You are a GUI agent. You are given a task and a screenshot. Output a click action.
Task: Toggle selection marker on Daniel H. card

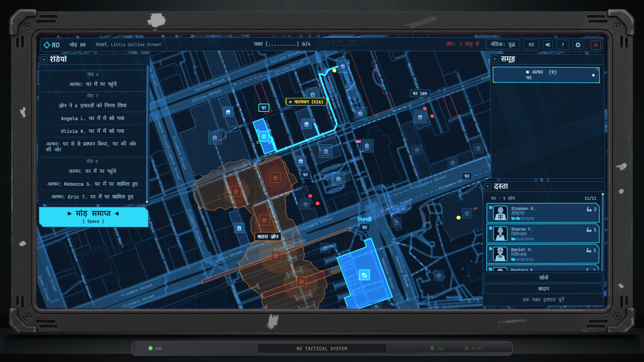pyautogui.click(x=490, y=248)
